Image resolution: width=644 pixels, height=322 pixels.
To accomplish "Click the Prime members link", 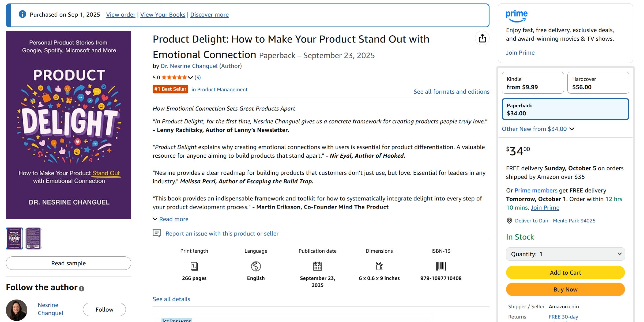I will click(x=536, y=190).
